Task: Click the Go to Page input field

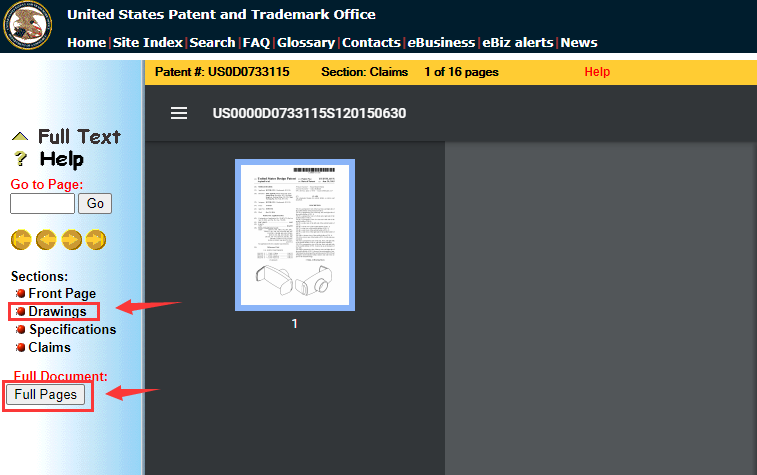Action: point(42,204)
